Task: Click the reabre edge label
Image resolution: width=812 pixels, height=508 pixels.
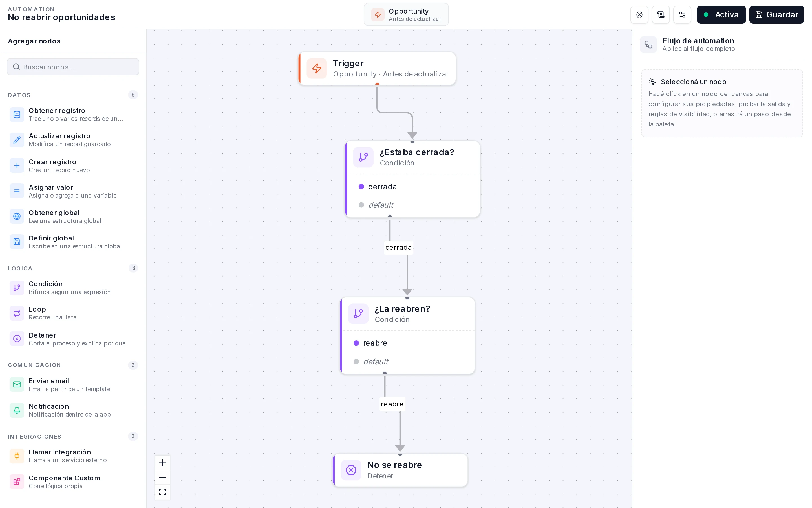Action: pos(392,404)
